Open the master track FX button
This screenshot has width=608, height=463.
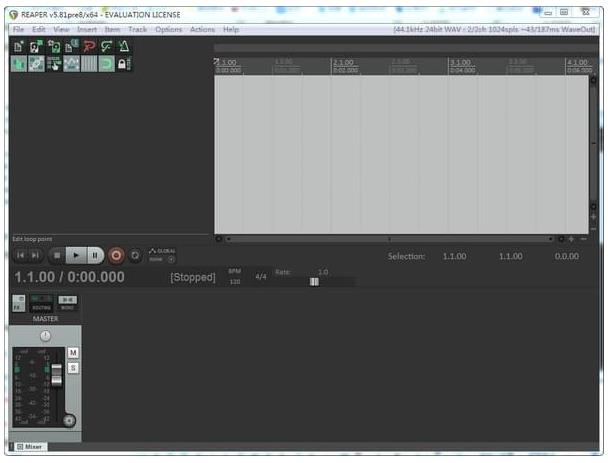[x=18, y=303]
